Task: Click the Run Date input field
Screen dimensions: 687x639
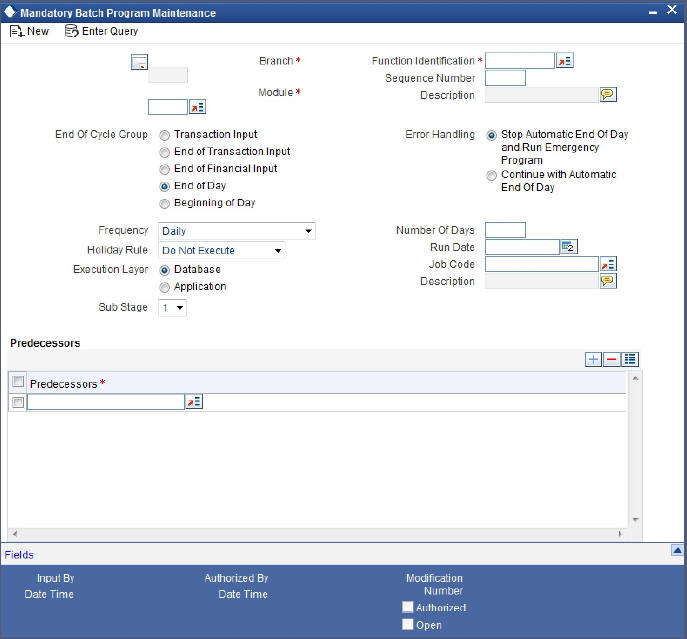Action: pos(522,247)
